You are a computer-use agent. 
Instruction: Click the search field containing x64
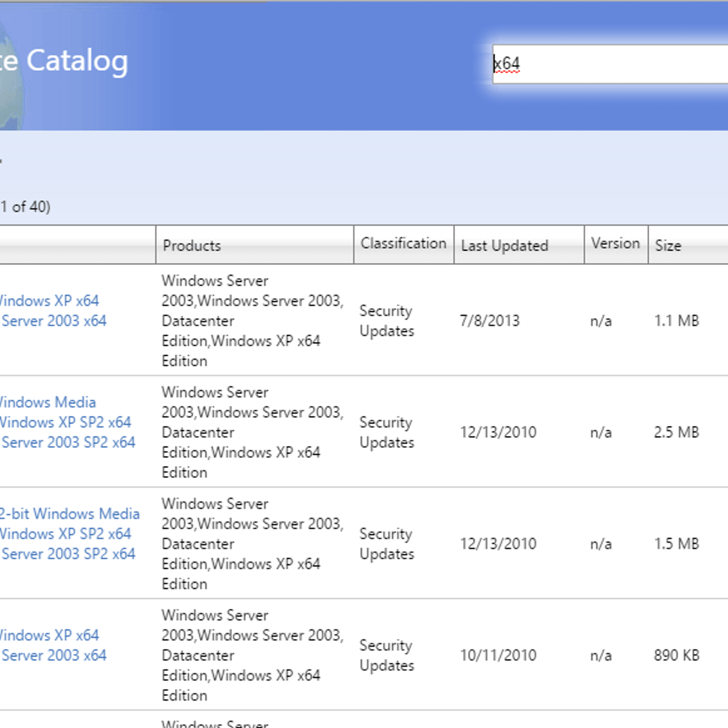point(610,64)
